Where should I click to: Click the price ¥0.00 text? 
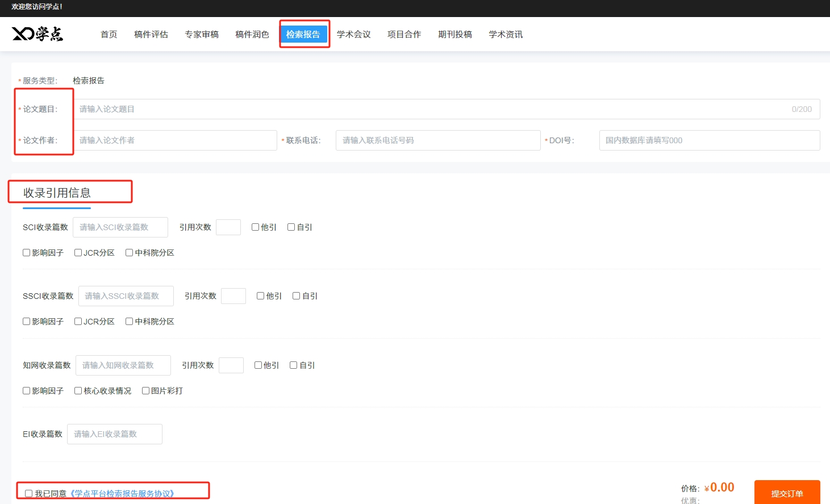pyautogui.click(x=719, y=488)
